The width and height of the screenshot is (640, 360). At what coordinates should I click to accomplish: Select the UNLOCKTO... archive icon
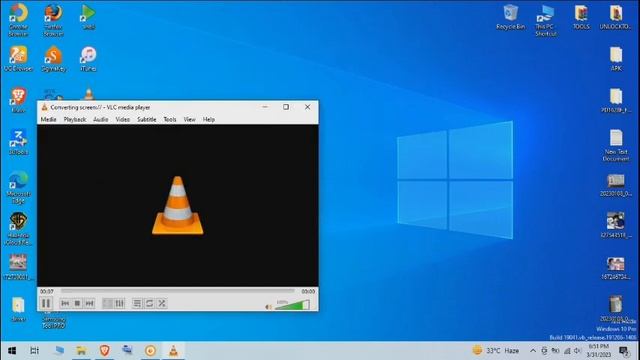tap(616, 17)
